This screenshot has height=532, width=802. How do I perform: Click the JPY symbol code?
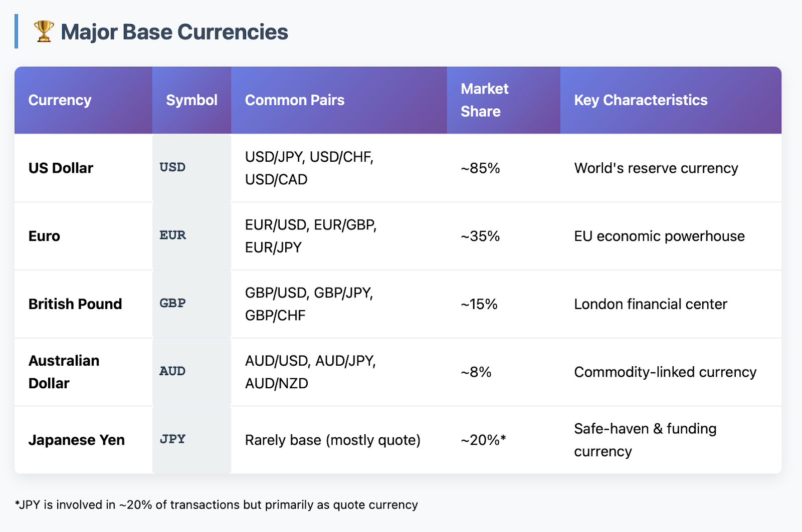[x=172, y=439]
